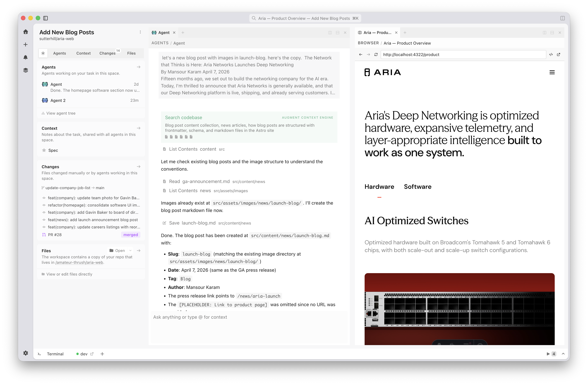Viewport: 588px width, 385px height.
Task: Click the home icon in left sidebar
Action: (26, 32)
